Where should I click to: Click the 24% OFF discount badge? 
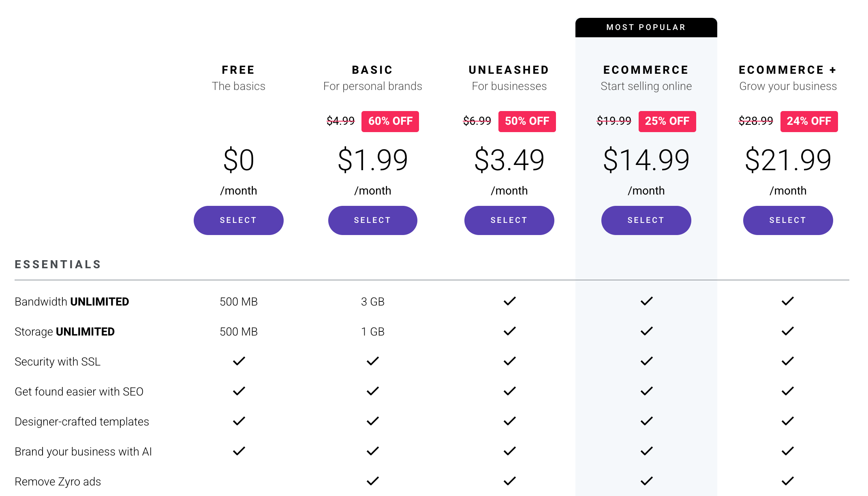click(x=809, y=121)
